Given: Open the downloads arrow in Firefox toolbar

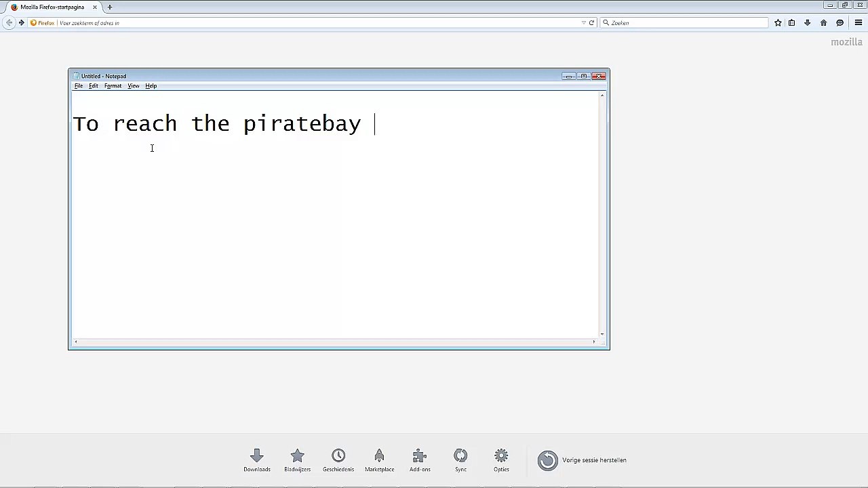Looking at the screenshot, I should point(807,23).
